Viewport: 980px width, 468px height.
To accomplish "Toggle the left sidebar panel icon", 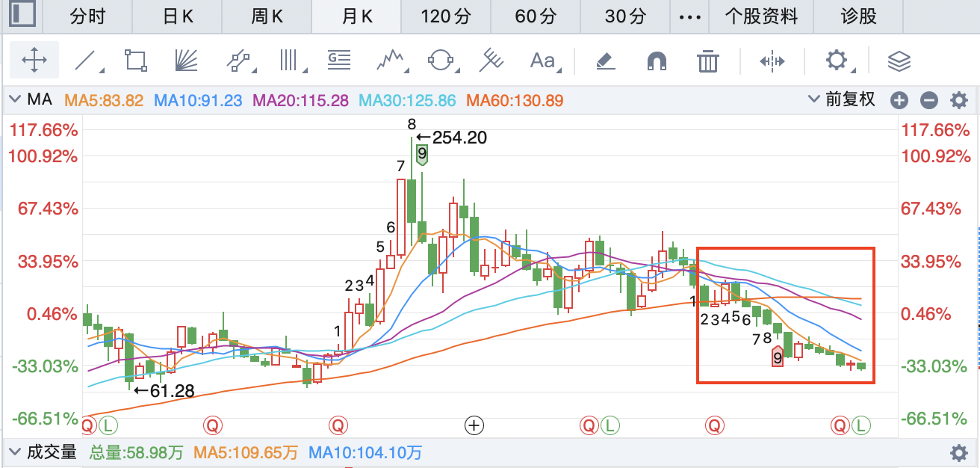I will click(x=22, y=15).
